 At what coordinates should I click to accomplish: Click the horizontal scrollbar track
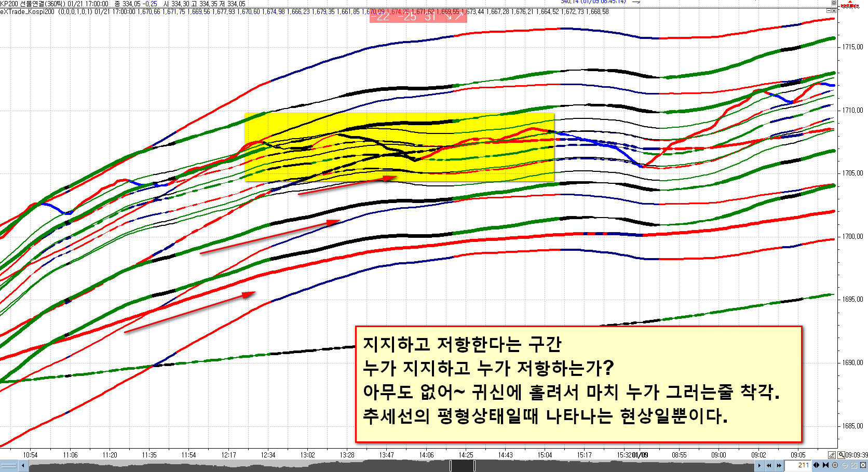click(x=311, y=466)
